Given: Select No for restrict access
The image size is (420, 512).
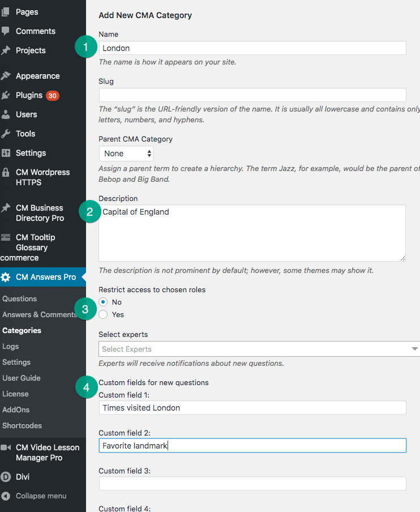Looking at the screenshot, I should coord(103,302).
